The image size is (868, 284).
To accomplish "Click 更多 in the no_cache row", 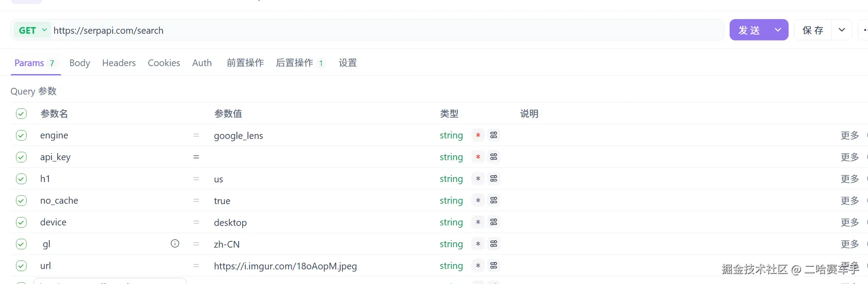I will [x=850, y=201].
